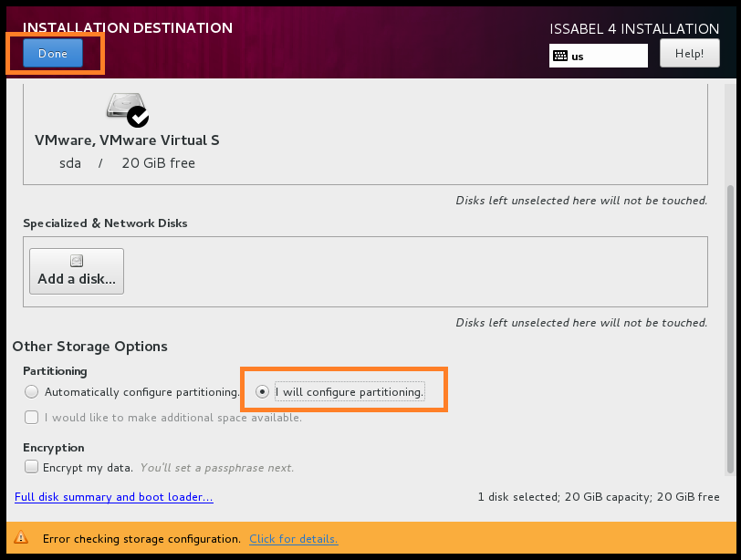Click the orange warning triangle icon
Image resolution: width=741 pixels, height=560 pixels.
(21, 539)
